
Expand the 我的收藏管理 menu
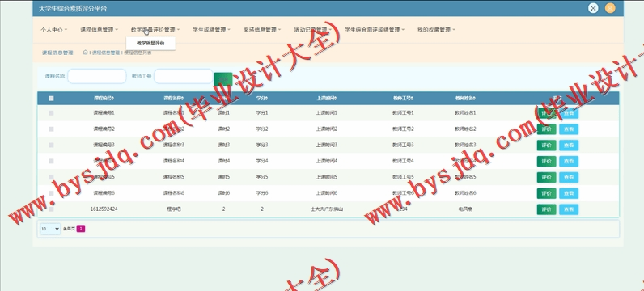point(436,30)
